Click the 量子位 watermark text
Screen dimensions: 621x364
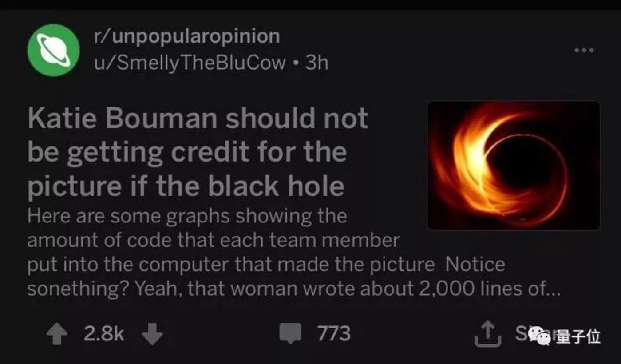(578, 337)
